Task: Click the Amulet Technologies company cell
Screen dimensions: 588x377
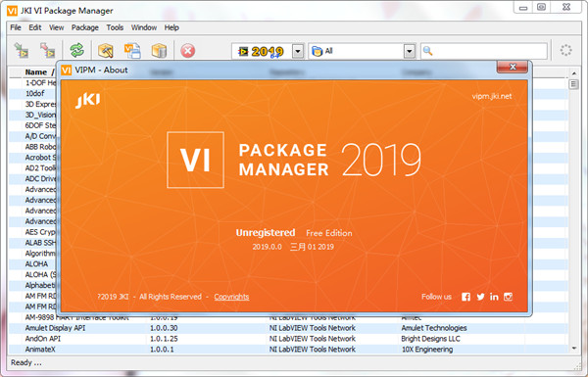Action: (x=434, y=328)
